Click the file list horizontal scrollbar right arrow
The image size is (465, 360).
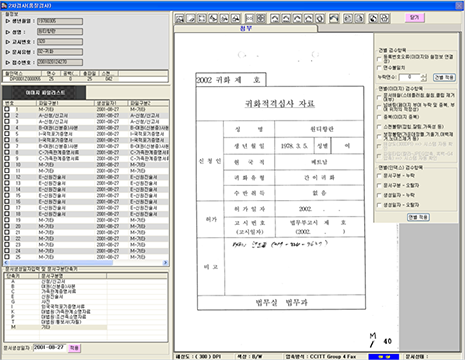(x=165, y=263)
